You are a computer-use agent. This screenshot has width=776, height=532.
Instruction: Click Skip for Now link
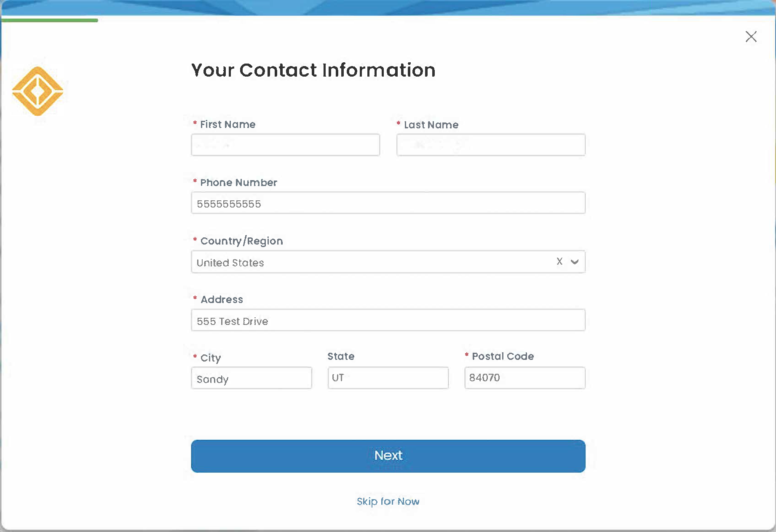(388, 501)
